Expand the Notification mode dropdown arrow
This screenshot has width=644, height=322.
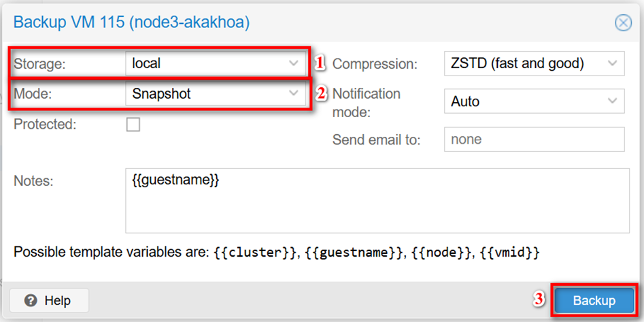click(612, 101)
